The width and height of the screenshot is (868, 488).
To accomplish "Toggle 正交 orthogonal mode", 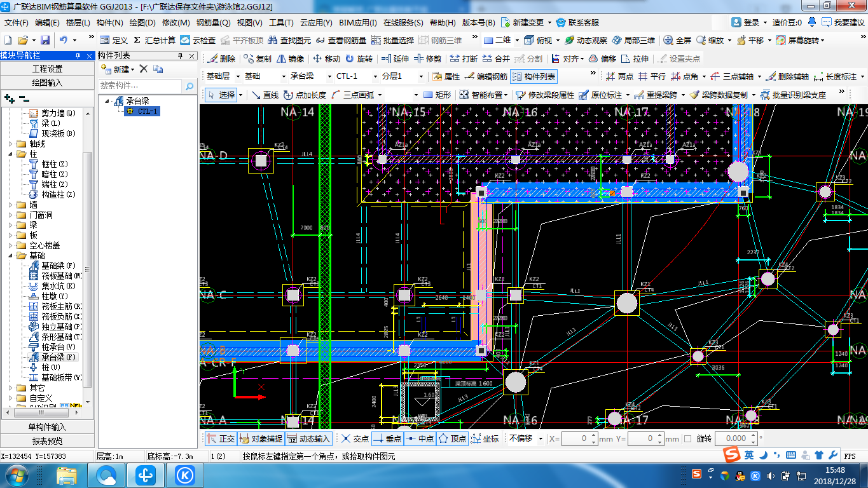I will click(x=221, y=438).
